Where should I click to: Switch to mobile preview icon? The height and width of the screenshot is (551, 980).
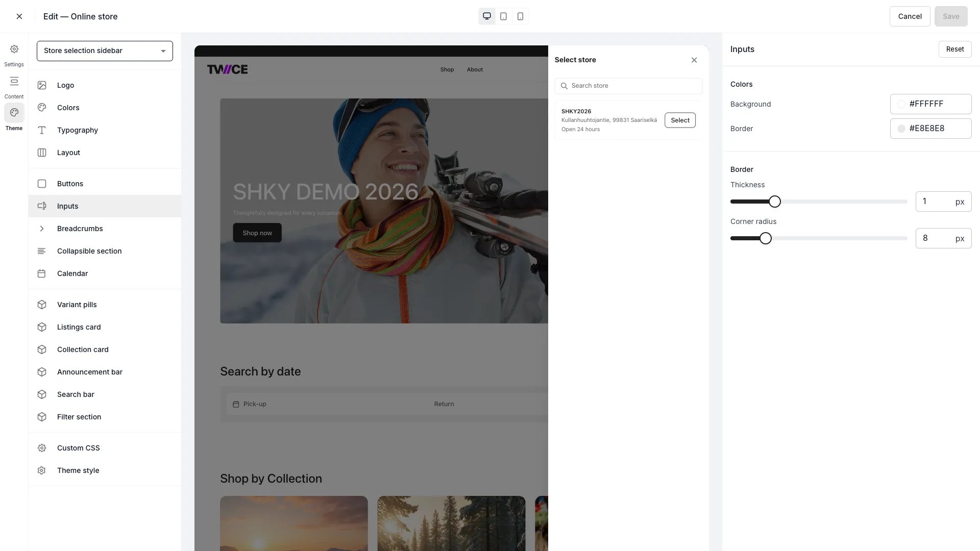pyautogui.click(x=520, y=16)
